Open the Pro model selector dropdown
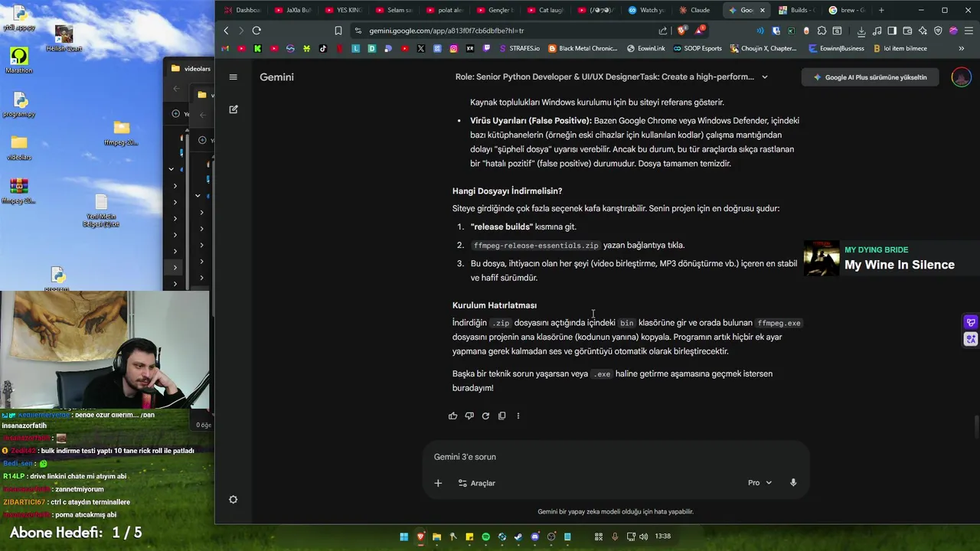The height and width of the screenshot is (551, 980). tap(759, 483)
